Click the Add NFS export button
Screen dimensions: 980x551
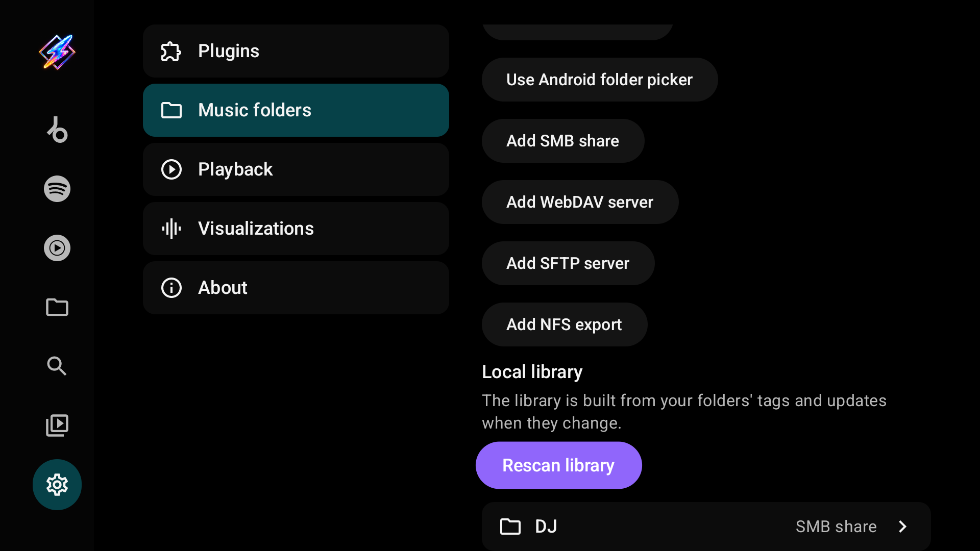[565, 324]
